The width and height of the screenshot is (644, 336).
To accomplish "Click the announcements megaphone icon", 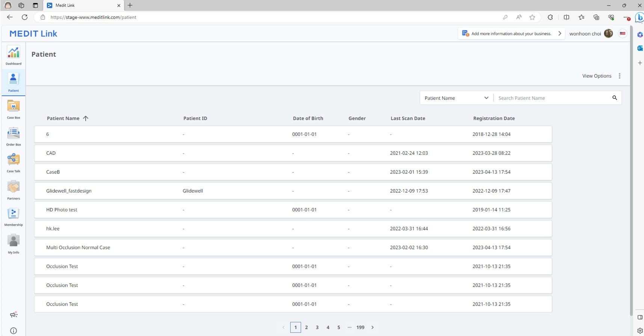I will pos(14,315).
